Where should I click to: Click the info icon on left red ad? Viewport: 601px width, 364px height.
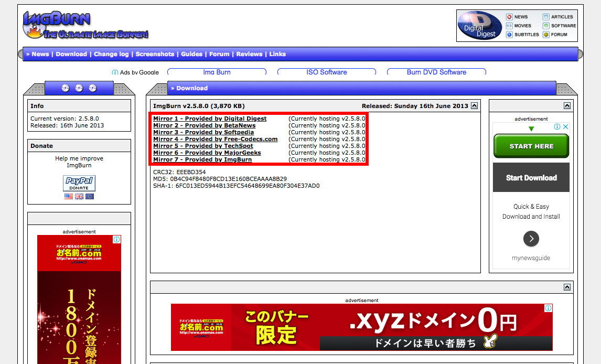(116, 240)
